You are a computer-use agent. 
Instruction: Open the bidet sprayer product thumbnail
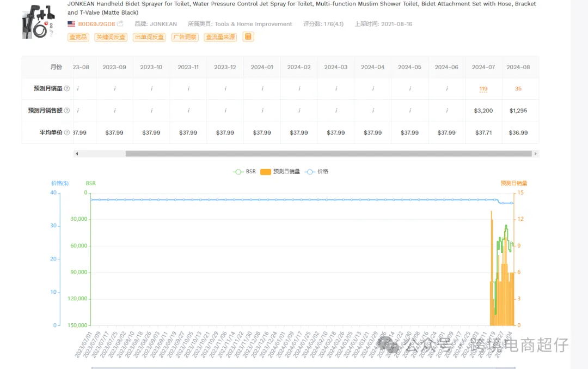click(39, 22)
